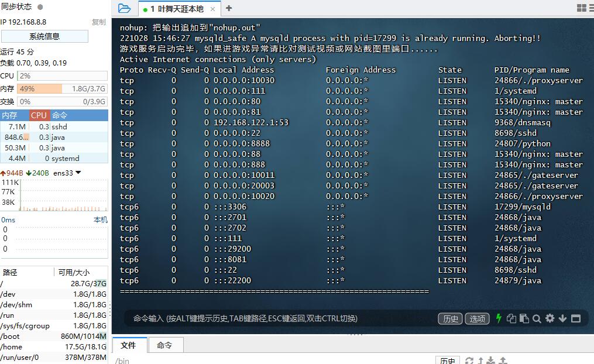Image resolution: width=594 pixels, height=364 pixels.
Task: Add a new session tab with plus
Action: (229, 8)
